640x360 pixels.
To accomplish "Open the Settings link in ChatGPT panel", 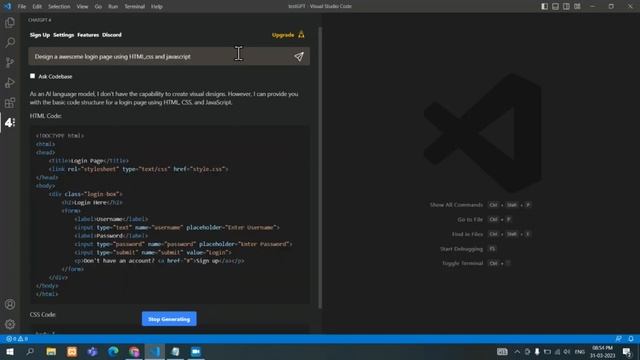I will 63,35.
